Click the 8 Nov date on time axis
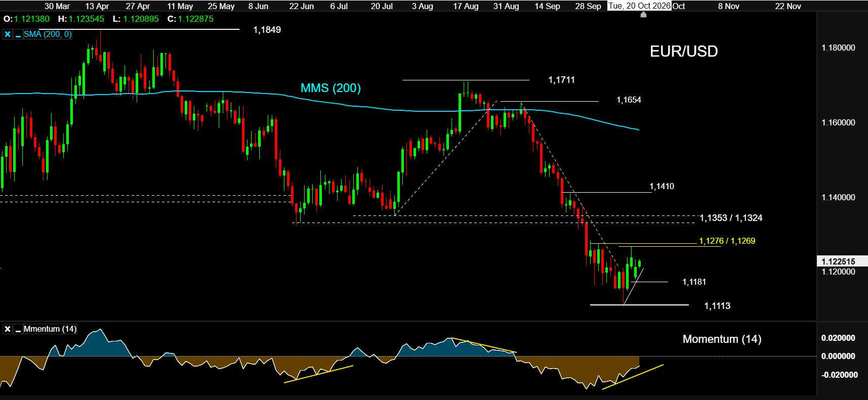868x400 pixels. click(x=729, y=6)
